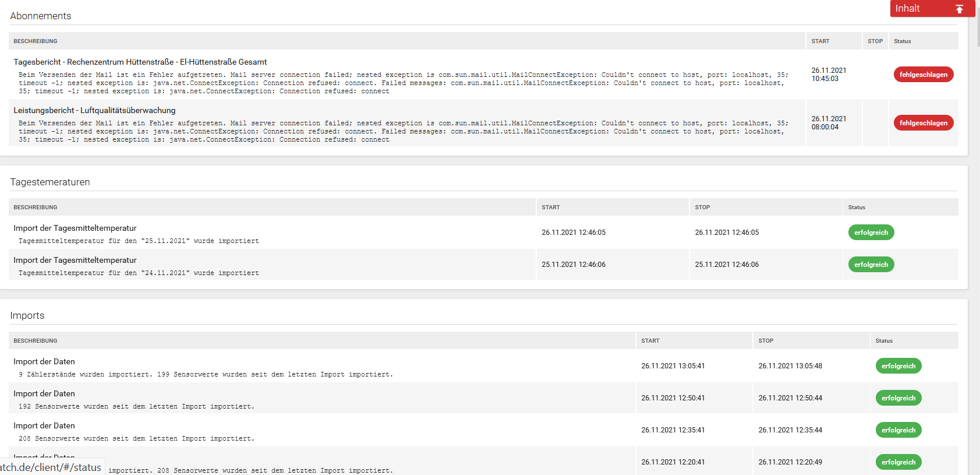Select import row mentioning 192 Sensorwerte

[136, 406]
